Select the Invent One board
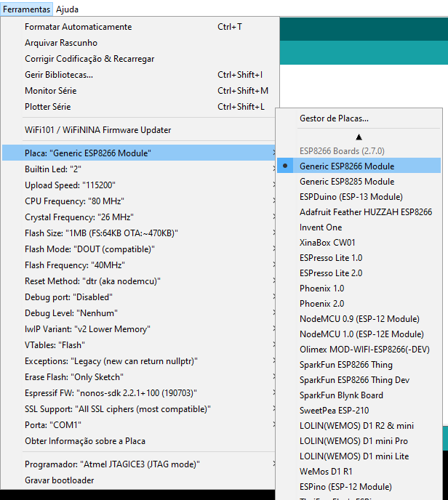 point(359,227)
